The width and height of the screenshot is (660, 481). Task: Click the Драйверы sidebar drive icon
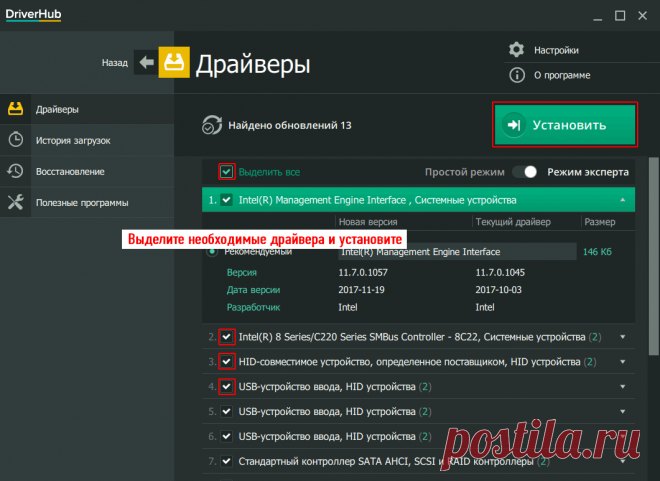click(16, 109)
